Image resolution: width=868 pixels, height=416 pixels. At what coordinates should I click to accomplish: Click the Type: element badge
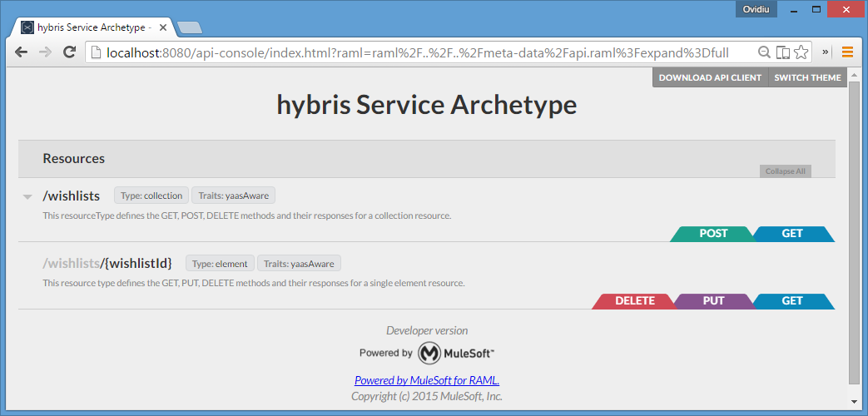220,263
